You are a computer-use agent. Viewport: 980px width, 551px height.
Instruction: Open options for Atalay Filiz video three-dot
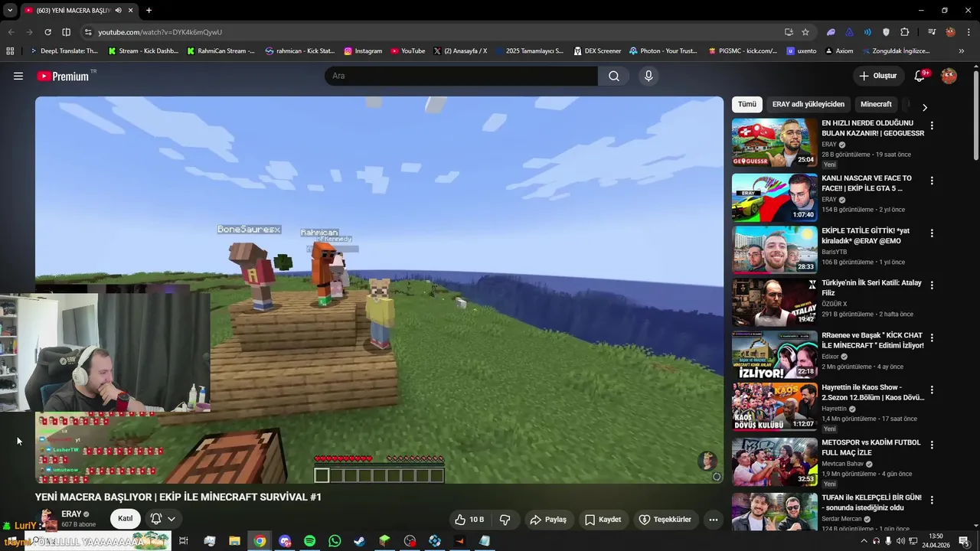pyautogui.click(x=932, y=285)
